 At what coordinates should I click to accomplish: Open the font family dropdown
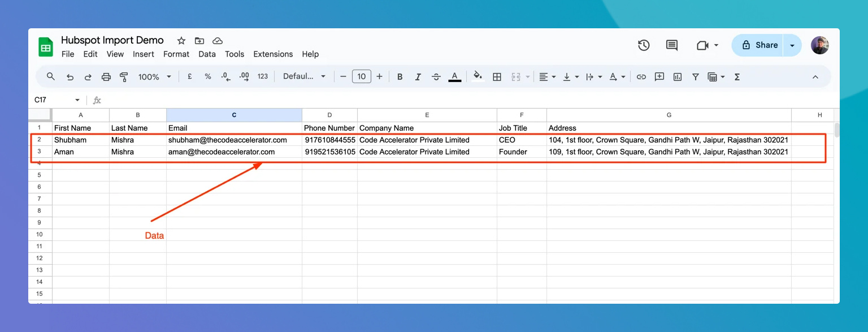tap(305, 77)
